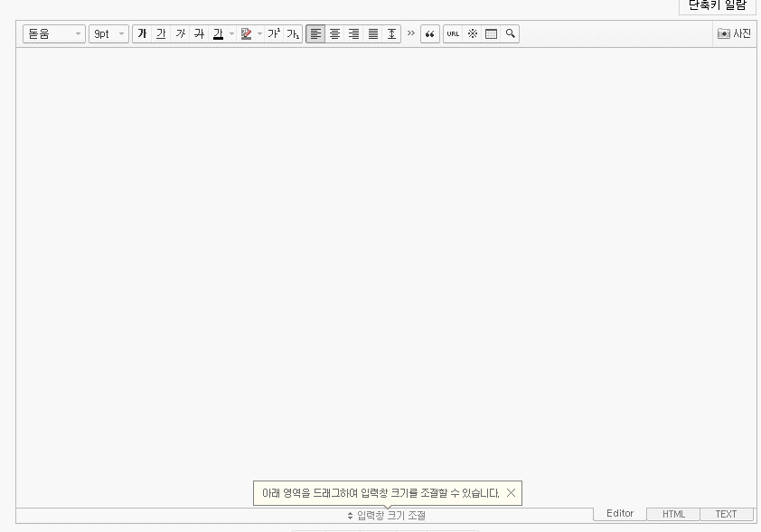The height and width of the screenshot is (532, 761).
Task: Toggle subscript formatting
Action: click(291, 33)
